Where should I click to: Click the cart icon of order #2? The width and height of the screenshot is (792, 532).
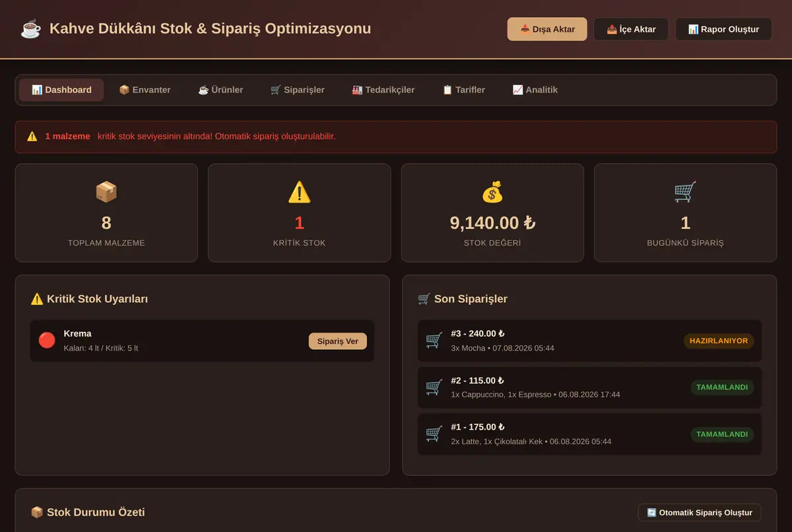[434, 387]
